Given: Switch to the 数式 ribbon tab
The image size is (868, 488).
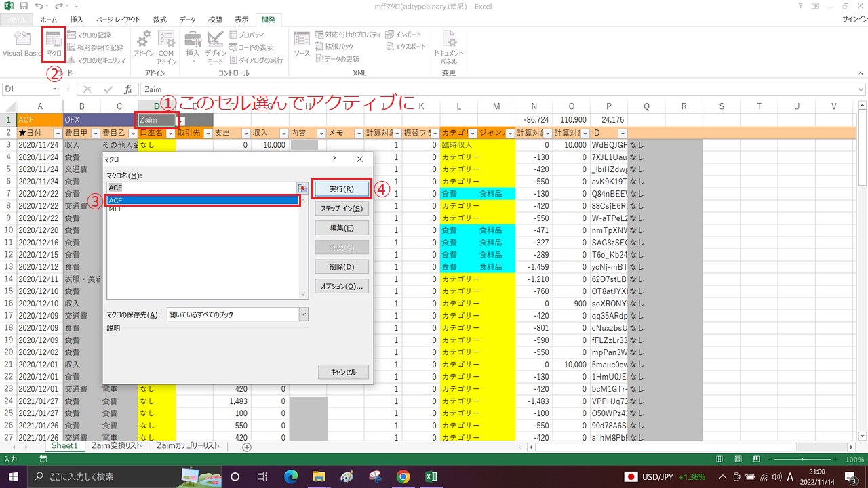Looking at the screenshot, I should point(160,20).
